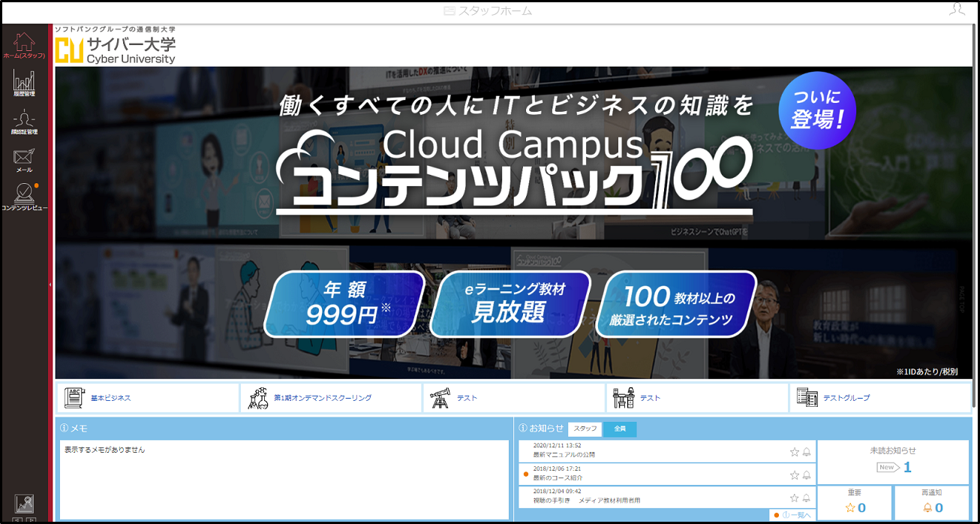Open ホーム(スタッフ) in the sidebar
Image resolution: width=980 pixels, height=524 pixels.
(x=24, y=45)
